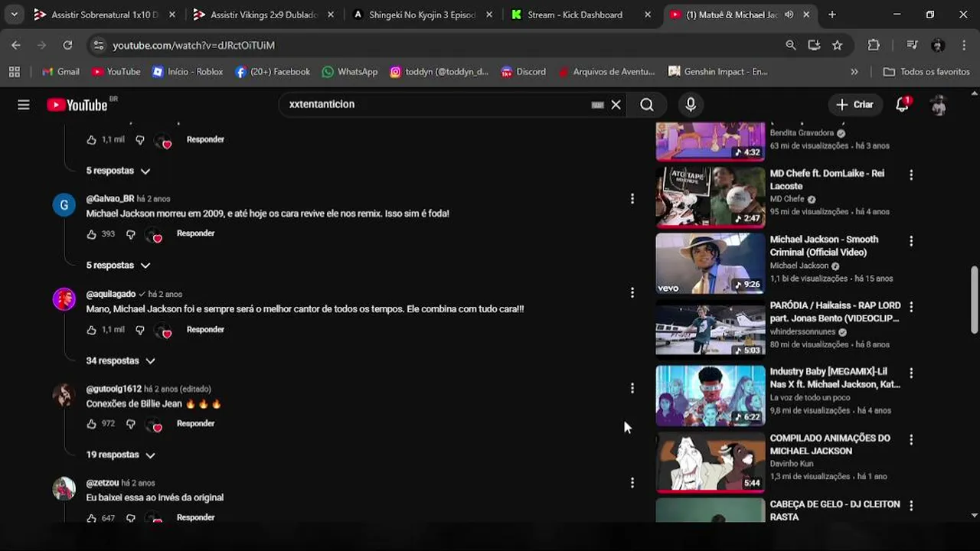Open YouTube notifications bell

(902, 105)
